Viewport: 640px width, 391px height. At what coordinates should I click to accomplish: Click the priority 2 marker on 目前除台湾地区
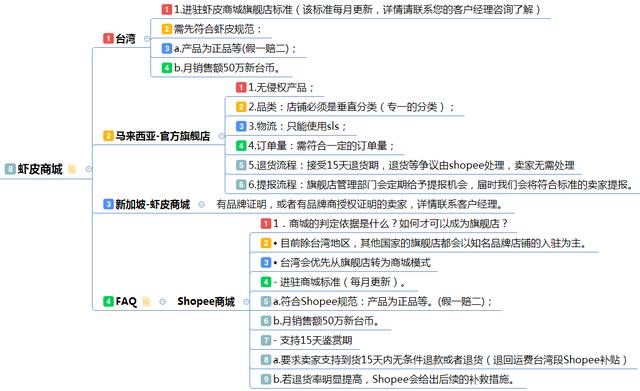266,243
